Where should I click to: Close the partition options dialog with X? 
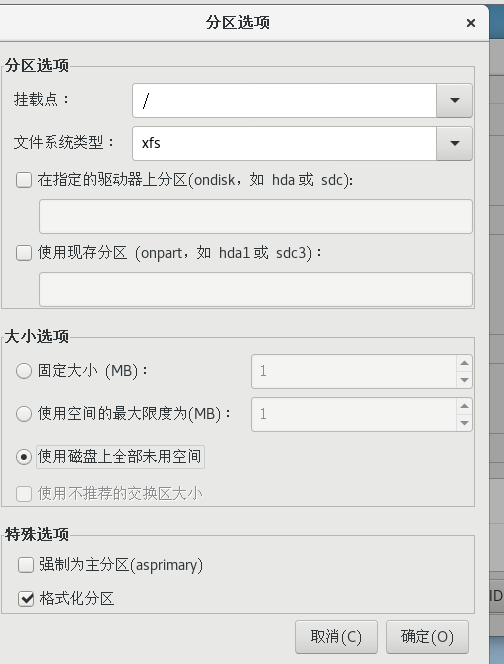pos(471,23)
